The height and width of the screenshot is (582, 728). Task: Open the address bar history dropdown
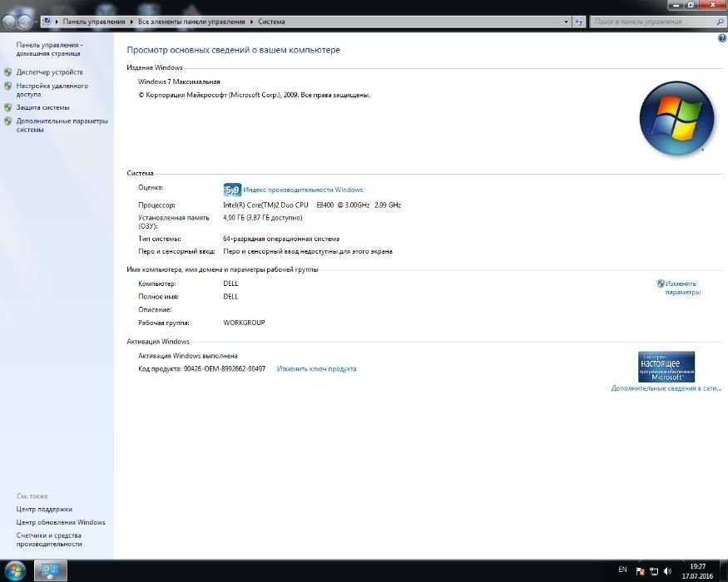click(566, 22)
